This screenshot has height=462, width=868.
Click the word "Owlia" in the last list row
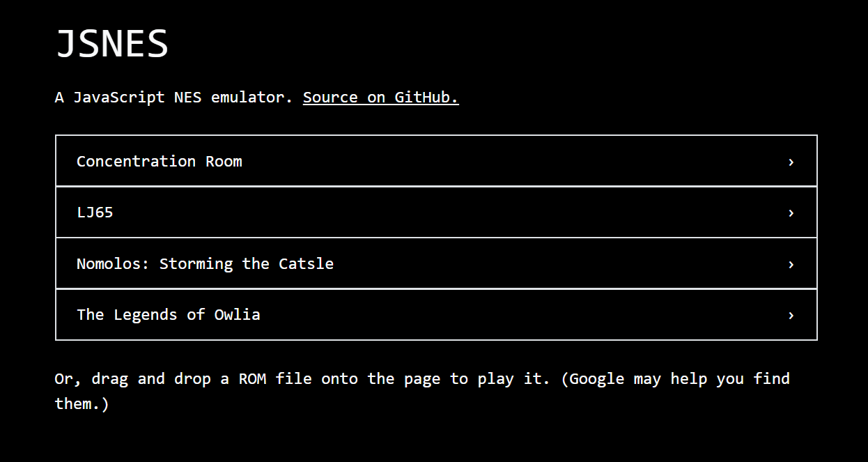pos(237,315)
